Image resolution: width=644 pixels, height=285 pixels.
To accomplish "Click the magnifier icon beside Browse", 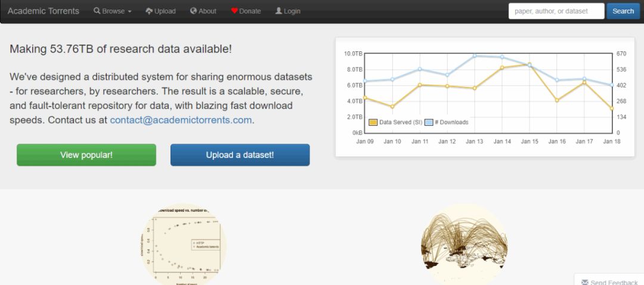I will coord(97,11).
